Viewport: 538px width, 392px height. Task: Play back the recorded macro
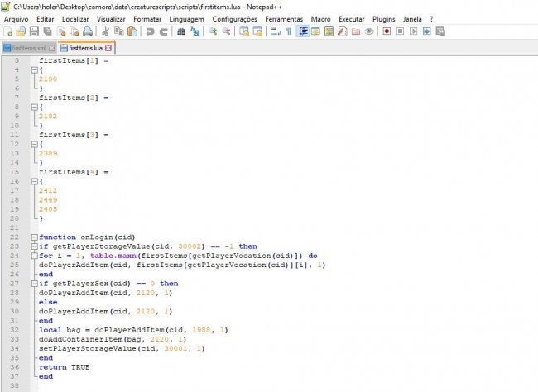(x=413, y=31)
